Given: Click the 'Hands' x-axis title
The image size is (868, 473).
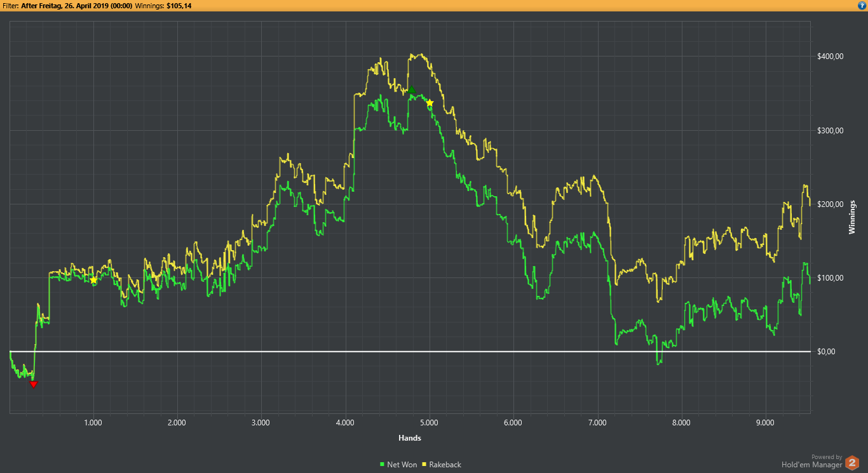Looking at the screenshot, I should click(410, 438).
